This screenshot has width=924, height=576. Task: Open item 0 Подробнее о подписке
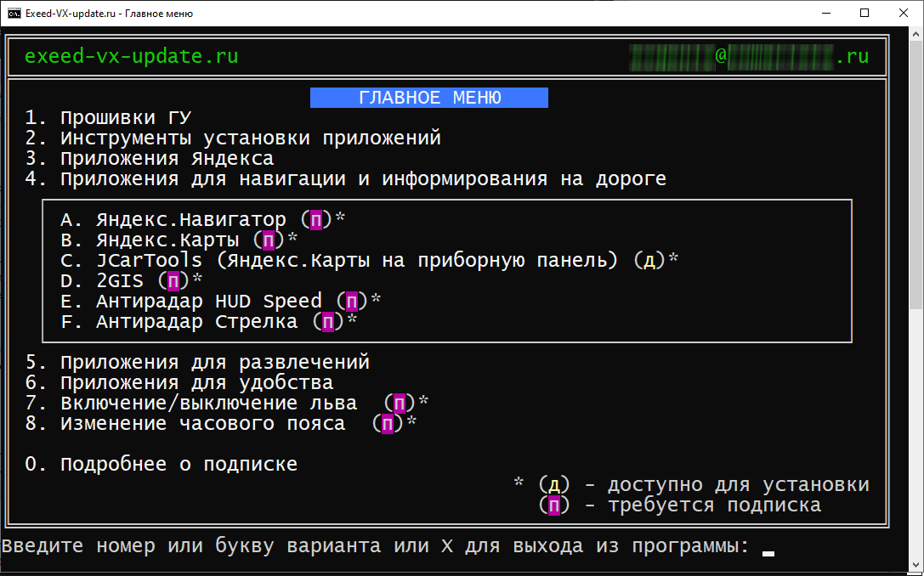click(x=162, y=464)
